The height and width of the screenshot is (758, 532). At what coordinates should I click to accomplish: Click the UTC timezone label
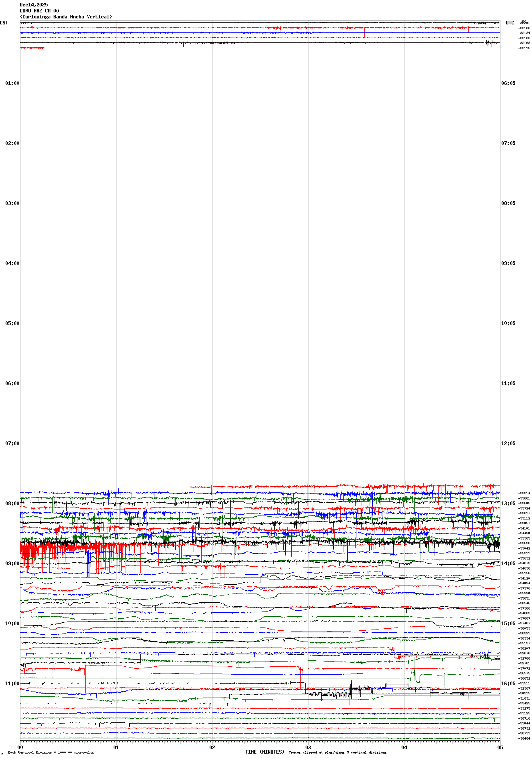[x=510, y=23]
